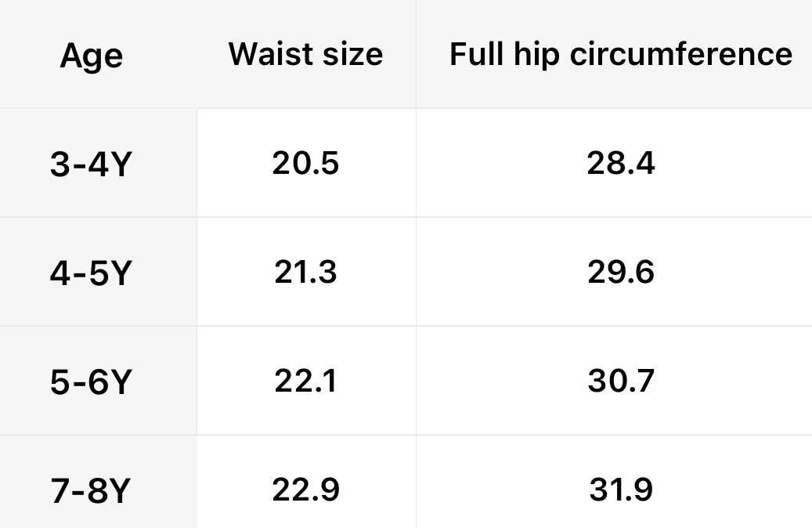Select the 3-4Y age row label
The height and width of the screenshot is (528, 812).
click(x=89, y=165)
